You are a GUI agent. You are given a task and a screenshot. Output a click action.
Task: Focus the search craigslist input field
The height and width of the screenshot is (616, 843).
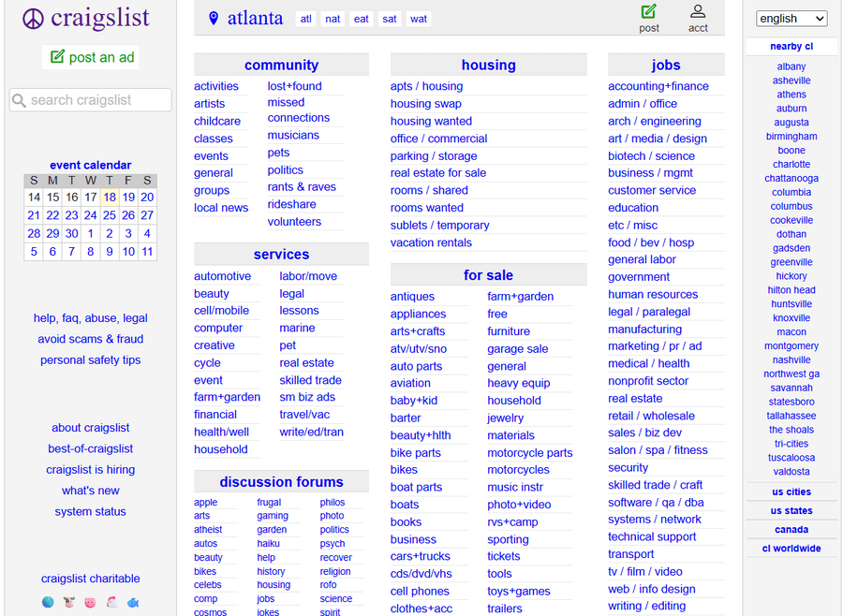(90, 100)
